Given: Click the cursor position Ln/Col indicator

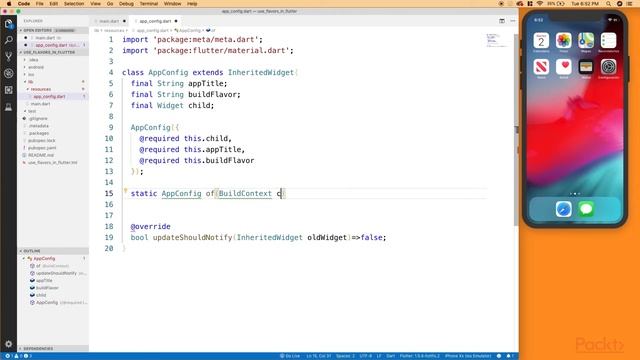Looking at the screenshot, I should click(x=319, y=356).
